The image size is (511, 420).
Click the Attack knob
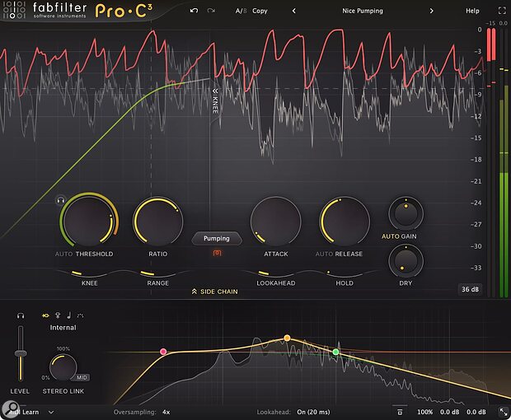click(x=276, y=221)
